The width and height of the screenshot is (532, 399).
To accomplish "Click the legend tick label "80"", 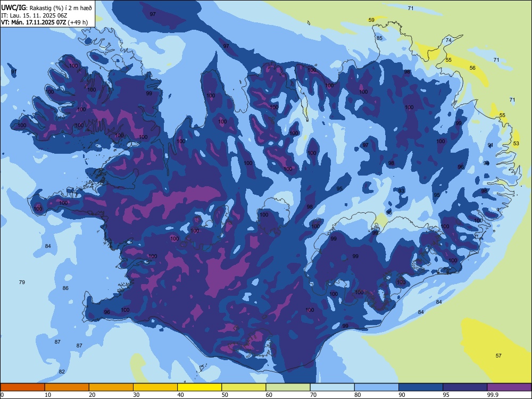I will tap(358, 395).
